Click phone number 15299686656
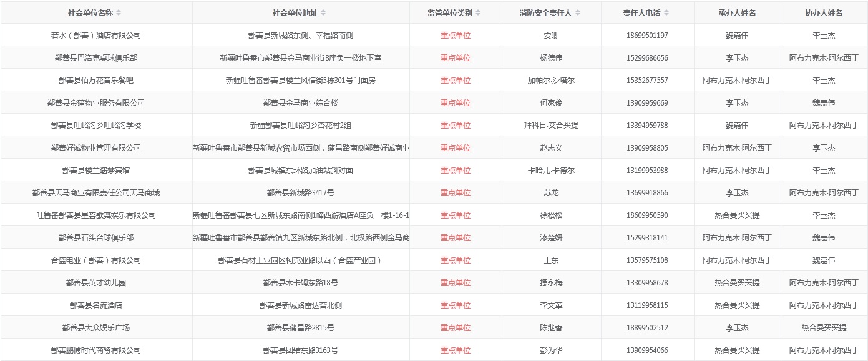The width and height of the screenshot is (868, 361). (647, 58)
